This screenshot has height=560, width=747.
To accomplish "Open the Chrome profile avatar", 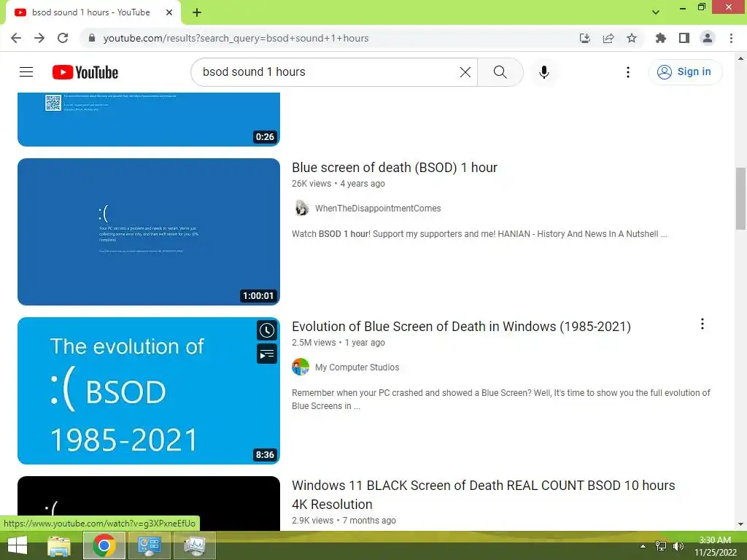I will coord(708,38).
